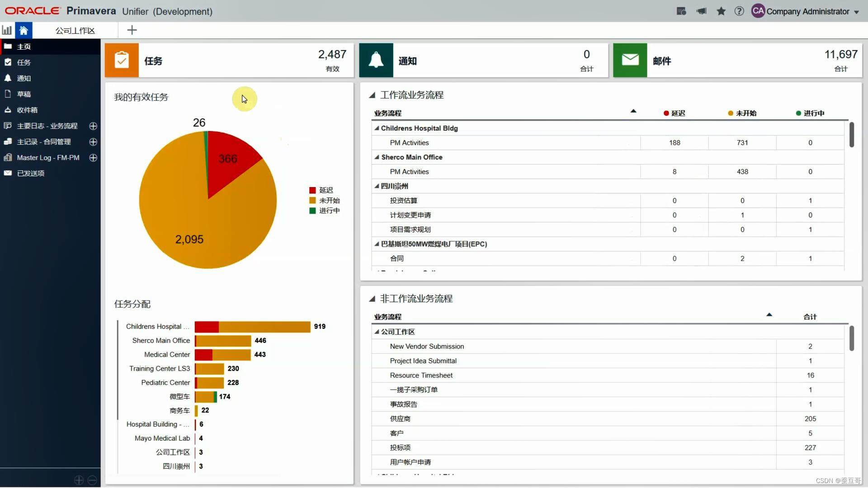
Task: Click the 未开始 column header
Action: point(742,113)
